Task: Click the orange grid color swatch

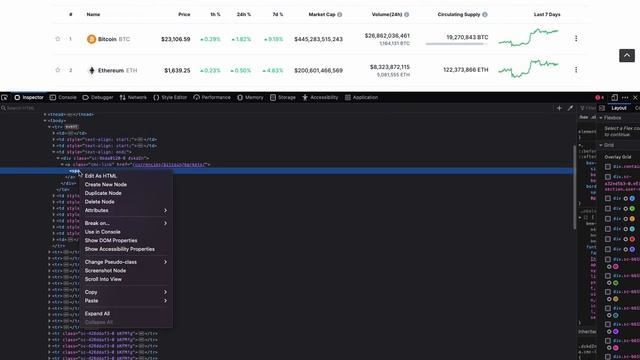Action: pos(632,219)
